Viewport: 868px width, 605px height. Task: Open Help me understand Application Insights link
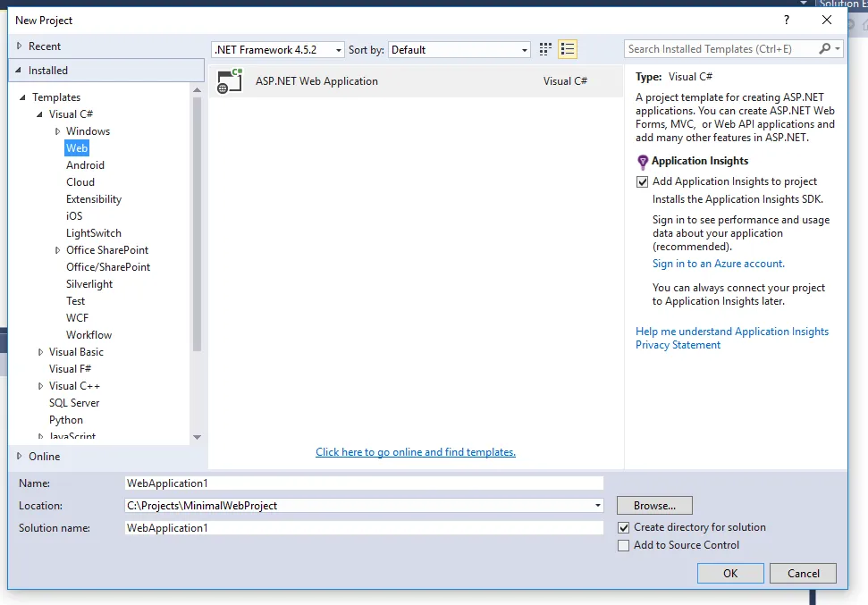[x=732, y=332]
